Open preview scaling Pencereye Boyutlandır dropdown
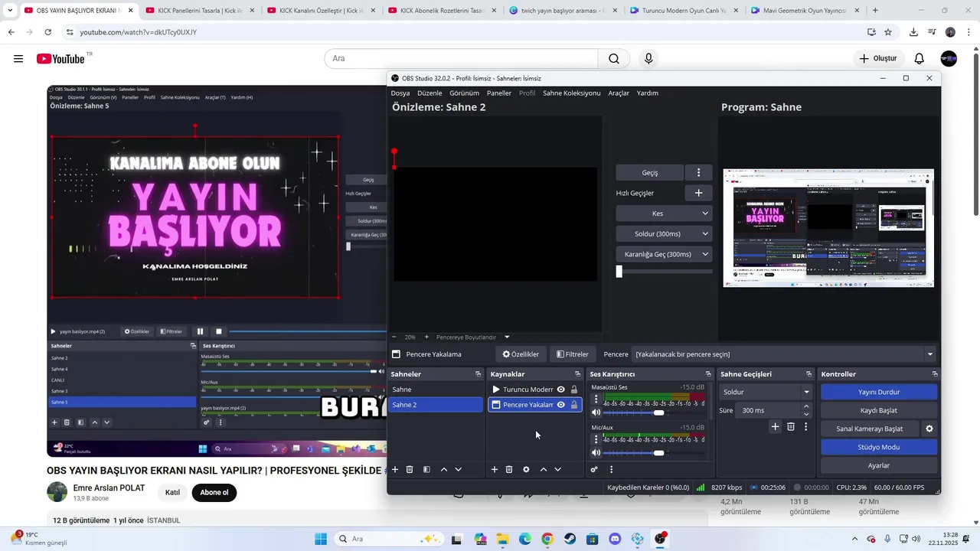Image resolution: width=980 pixels, height=551 pixels. (472, 337)
